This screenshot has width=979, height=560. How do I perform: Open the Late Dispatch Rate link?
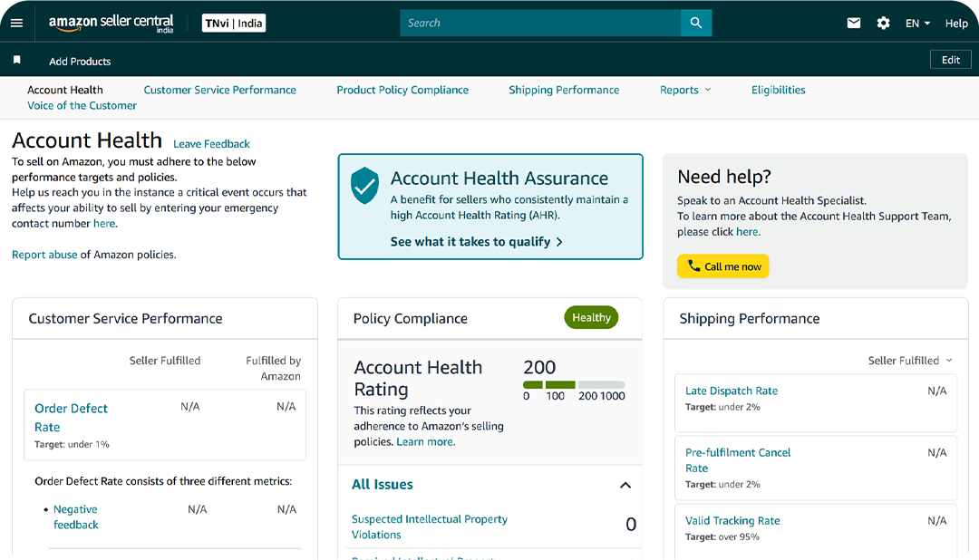(x=732, y=391)
